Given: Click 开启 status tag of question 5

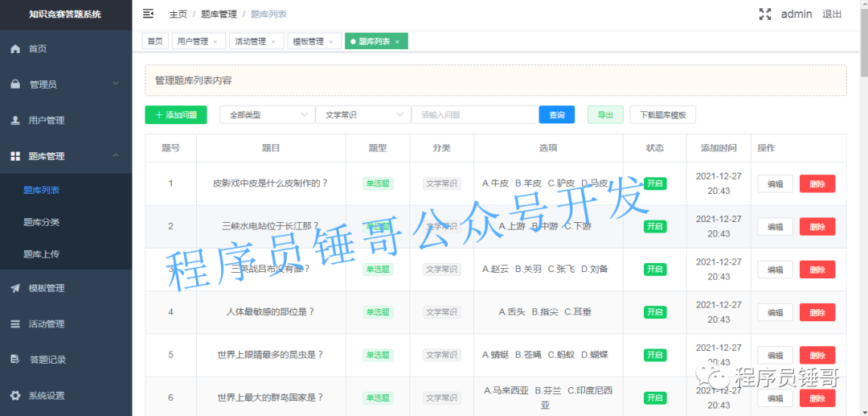Looking at the screenshot, I should tap(655, 355).
